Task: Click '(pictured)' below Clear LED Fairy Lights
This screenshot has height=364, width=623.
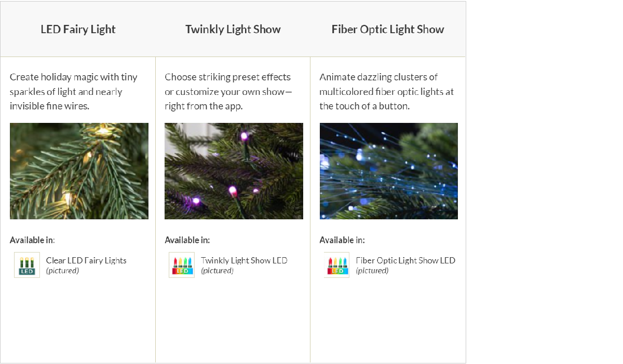Action: [62, 271]
